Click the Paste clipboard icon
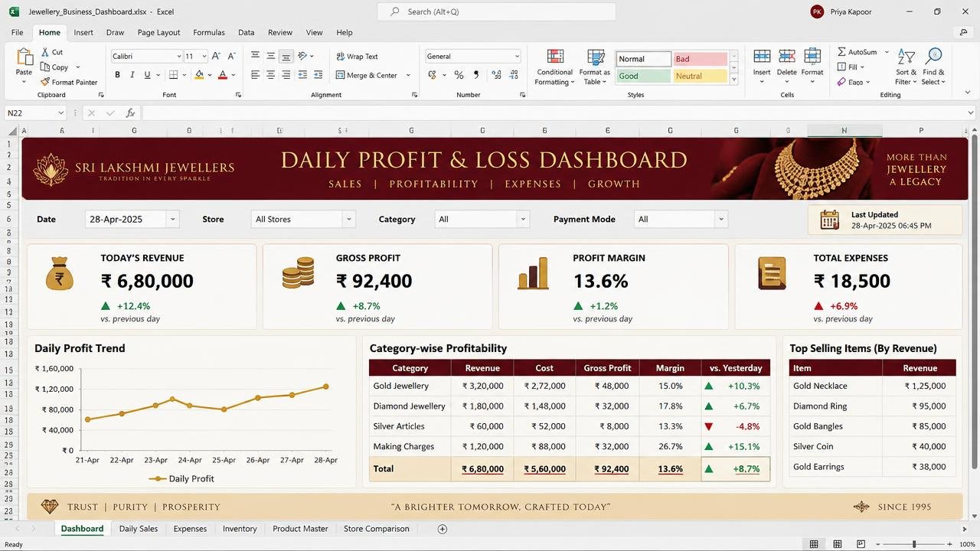 (x=24, y=57)
